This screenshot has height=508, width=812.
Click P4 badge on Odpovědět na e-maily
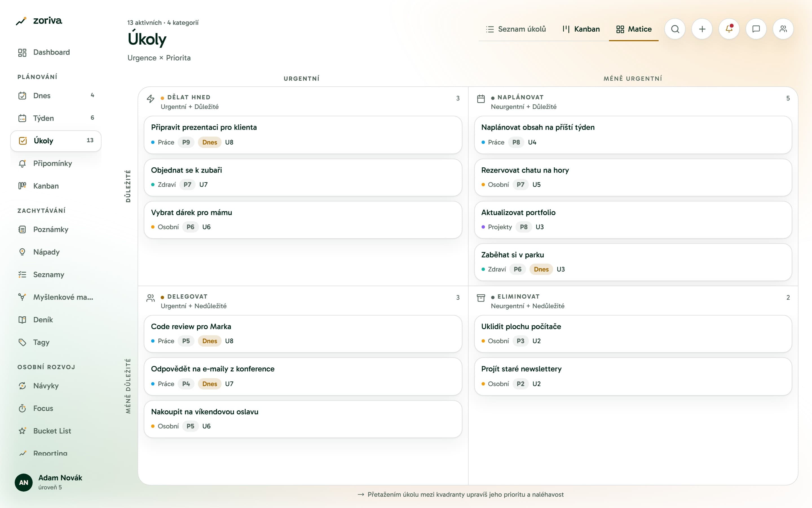[x=186, y=384]
